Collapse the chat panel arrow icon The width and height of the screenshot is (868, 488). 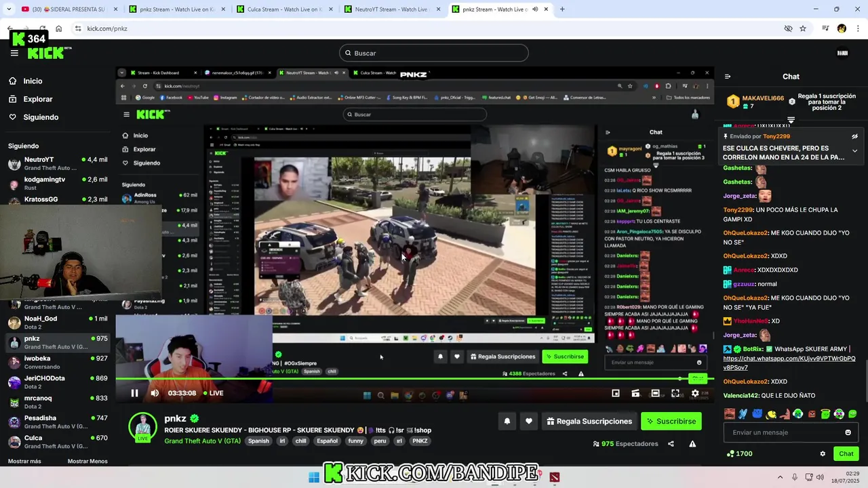[727, 77]
